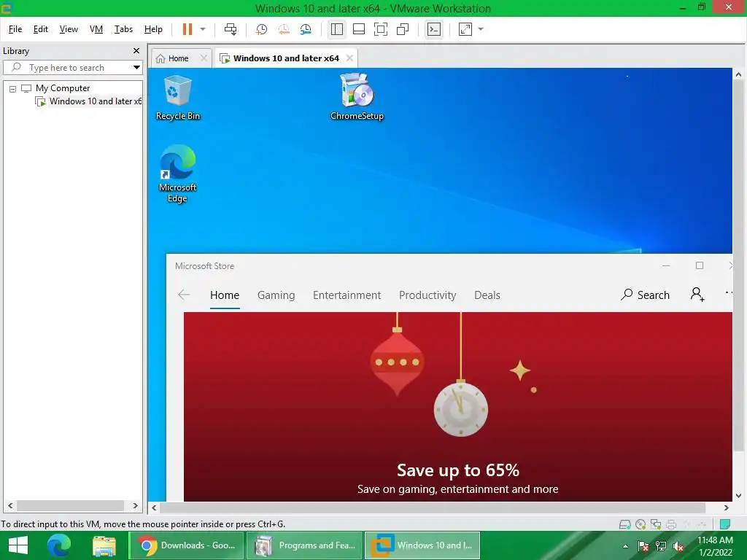Select the Microsoft Edge desktop shortcut
This screenshot has height=560, width=747.
(177, 174)
